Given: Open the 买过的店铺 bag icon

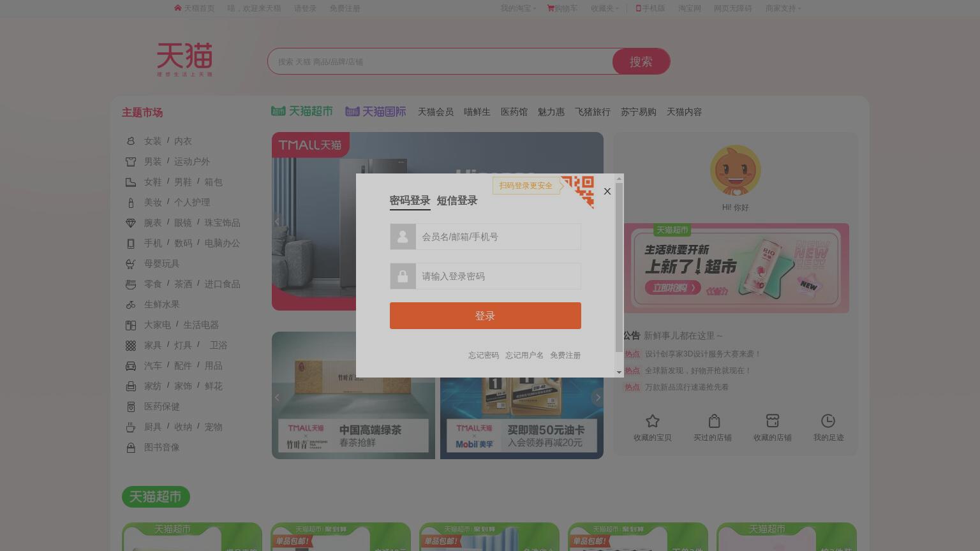Looking at the screenshot, I should pos(714,421).
